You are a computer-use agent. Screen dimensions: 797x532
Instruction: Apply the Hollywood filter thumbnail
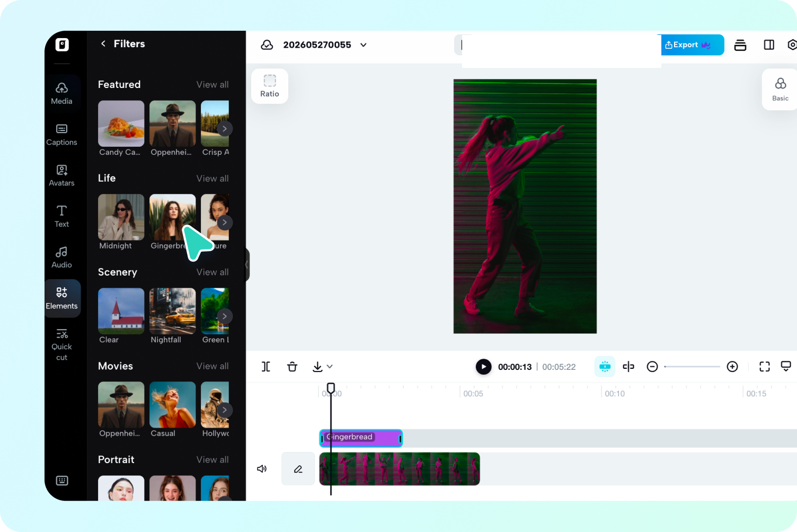[215, 405]
